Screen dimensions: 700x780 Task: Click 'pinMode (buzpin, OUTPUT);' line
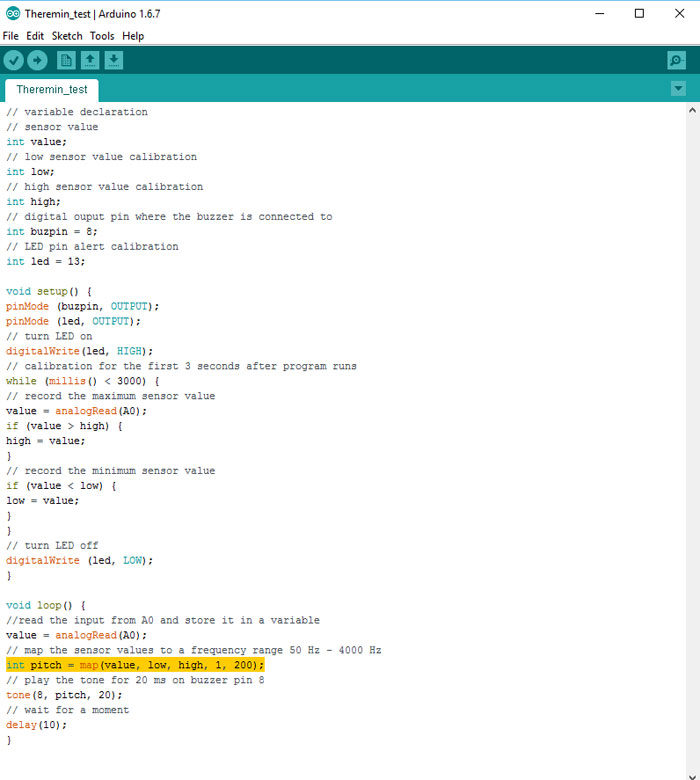(x=83, y=306)
